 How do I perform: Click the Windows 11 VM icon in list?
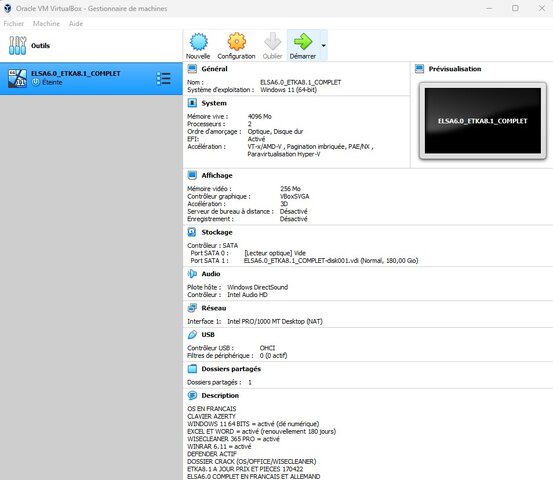click(x=17, y=78)
